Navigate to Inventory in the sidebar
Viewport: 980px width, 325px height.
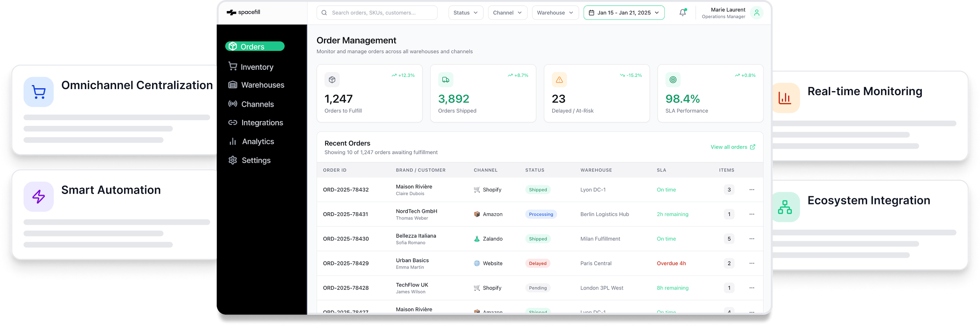pos(256,67)
